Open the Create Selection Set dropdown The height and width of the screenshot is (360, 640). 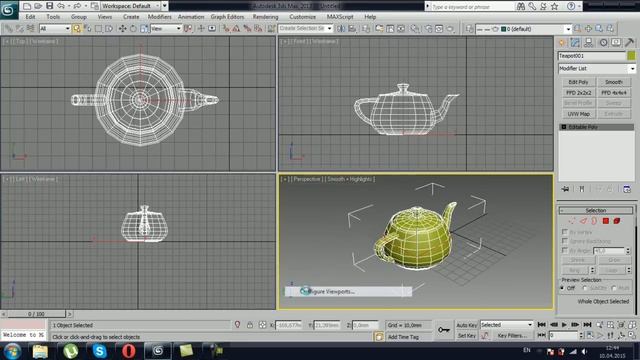305,29
